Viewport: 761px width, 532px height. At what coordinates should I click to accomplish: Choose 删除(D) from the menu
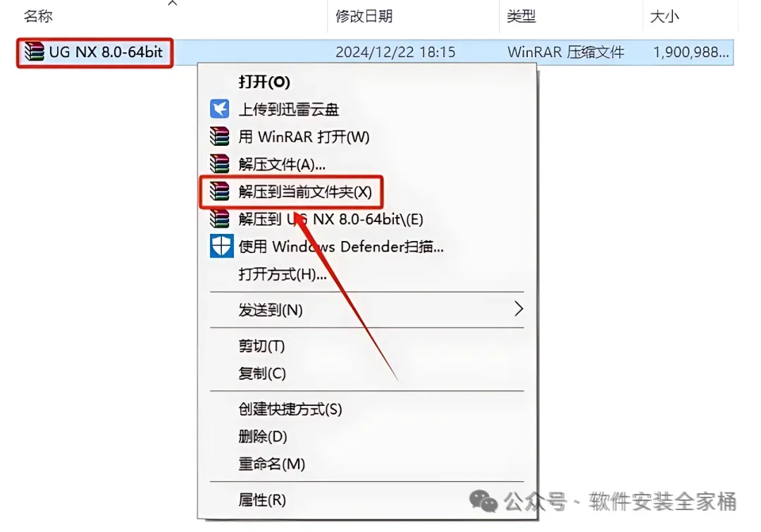pyautogui.click(x=263, y=436)
